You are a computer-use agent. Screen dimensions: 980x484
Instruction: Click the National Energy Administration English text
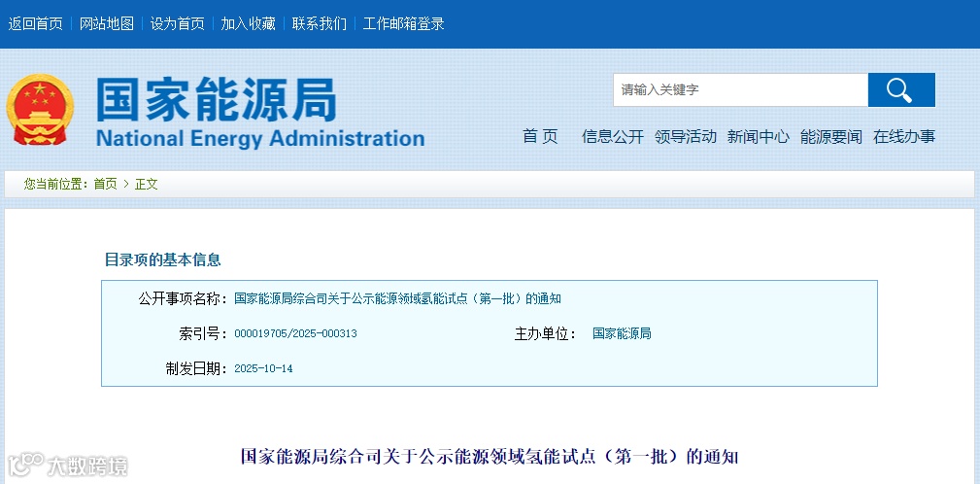260,138
